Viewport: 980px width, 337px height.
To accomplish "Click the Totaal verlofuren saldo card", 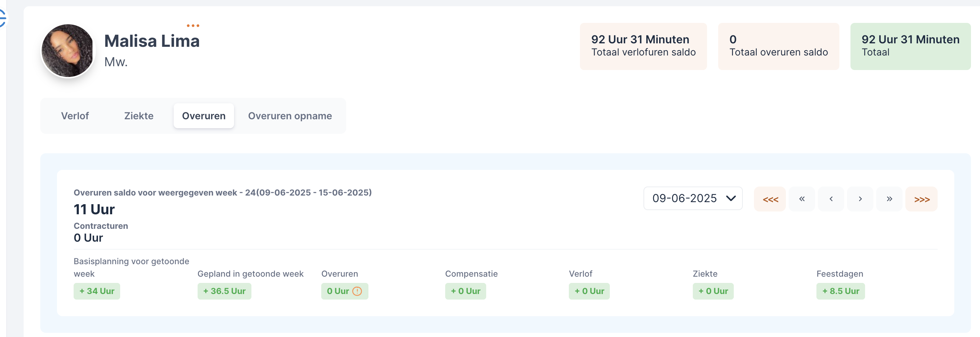I will pos(643,46).
